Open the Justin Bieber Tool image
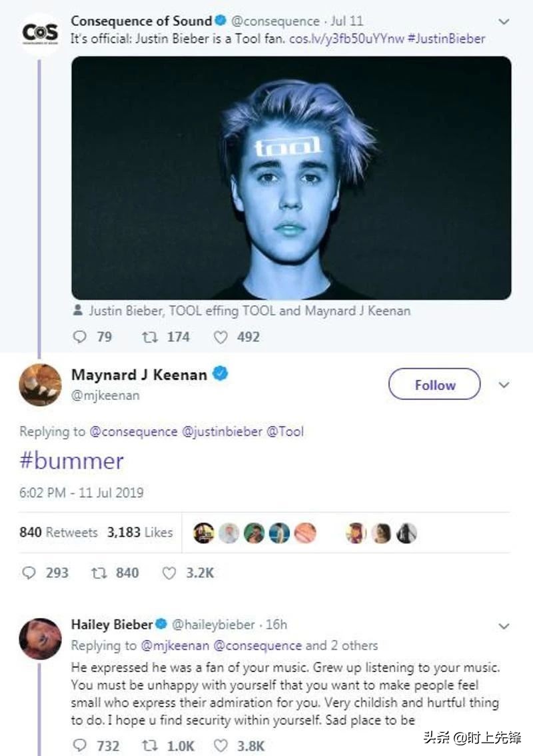This screenshot has height=756, width=533. tap(291, 177)
